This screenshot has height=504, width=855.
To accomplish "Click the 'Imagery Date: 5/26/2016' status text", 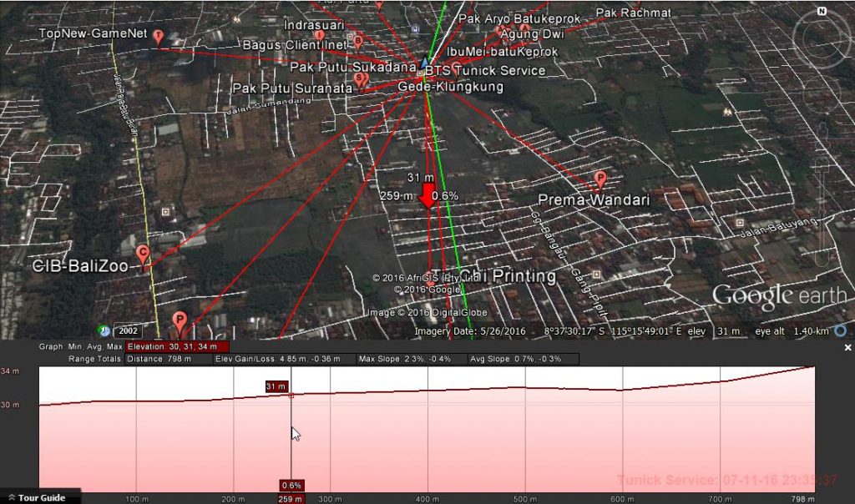I will pos(470,331).
